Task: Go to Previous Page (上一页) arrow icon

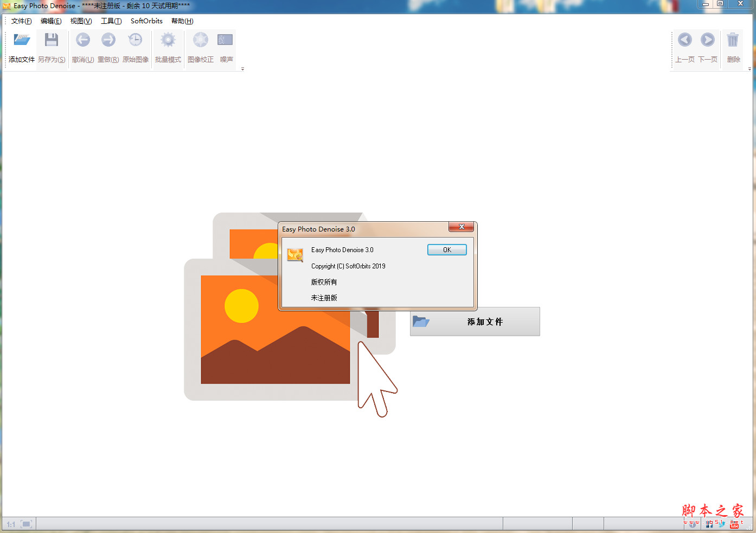Action: 685,40
